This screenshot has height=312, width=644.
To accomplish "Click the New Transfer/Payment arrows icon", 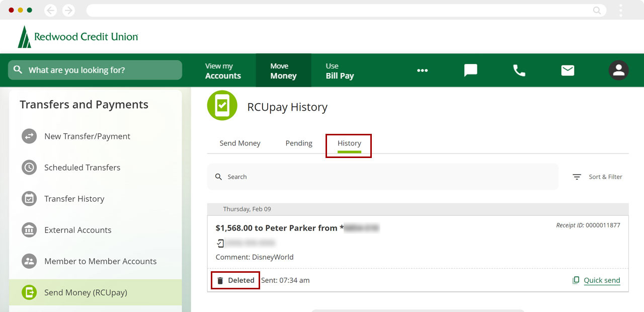I will click(x=29, y=136).
